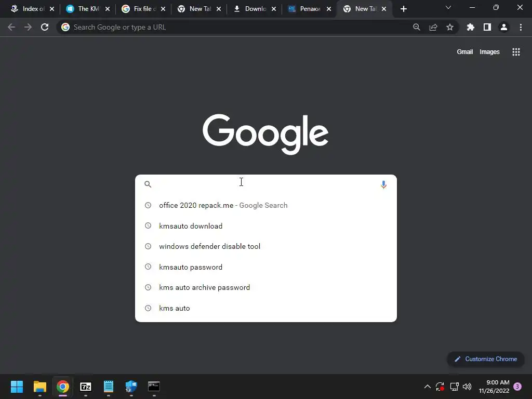Open the Chrome profile avatar
532x399 pixels.
504,27
